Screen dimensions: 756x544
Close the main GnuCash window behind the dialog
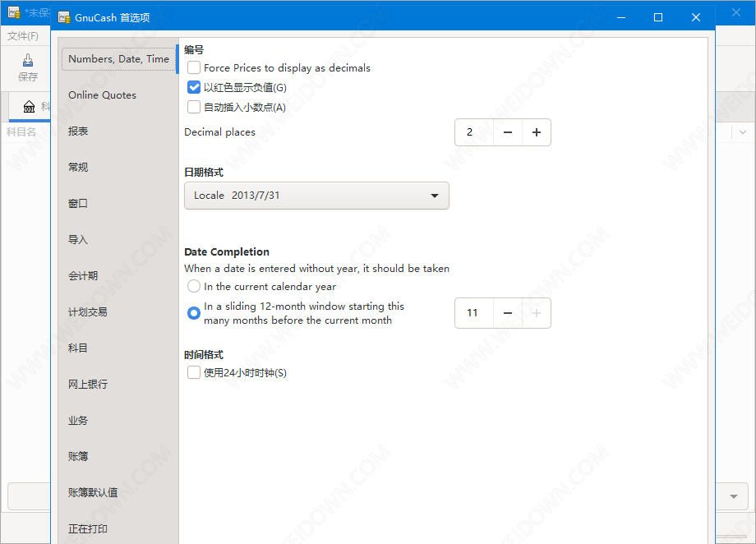click(x=736, y=12)
